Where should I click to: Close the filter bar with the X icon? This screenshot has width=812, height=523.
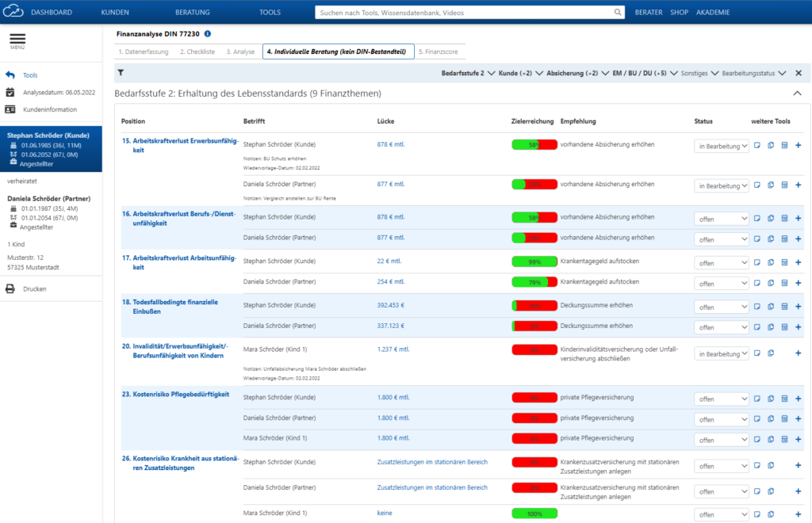point(798,72)
